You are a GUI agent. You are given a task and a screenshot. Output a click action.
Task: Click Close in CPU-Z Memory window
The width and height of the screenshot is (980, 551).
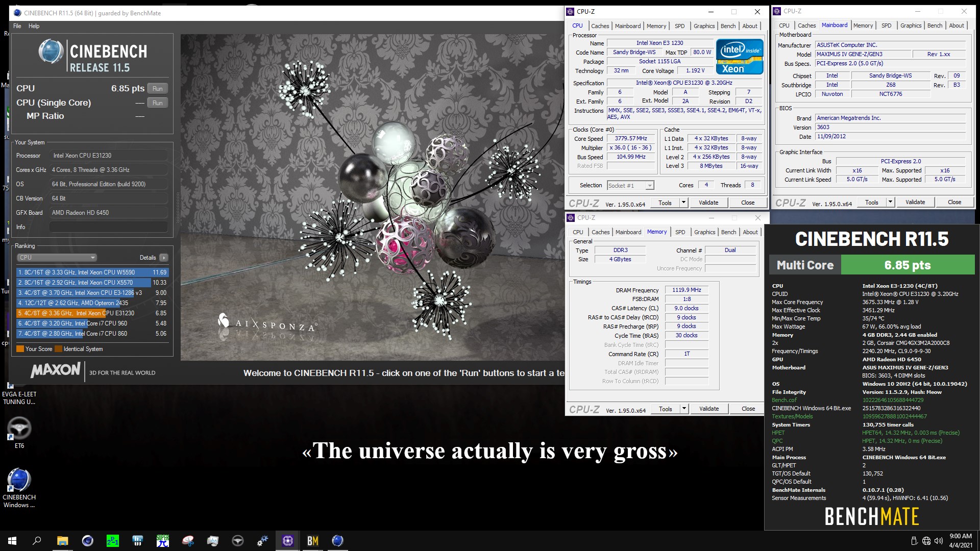(x=748, y=409)
